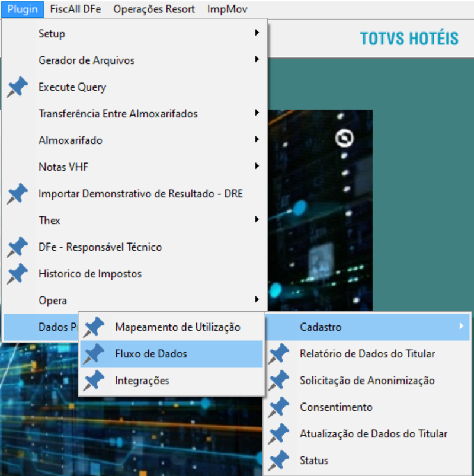The height and width of the screenshot is (476, 474).
Task: Click the TOTVS HOTÉIS header text
Action: pos(409,39)
